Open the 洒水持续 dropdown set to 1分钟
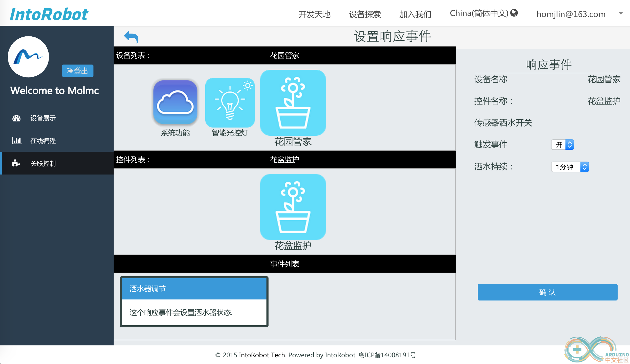The image size is (630, 364). 570,167
